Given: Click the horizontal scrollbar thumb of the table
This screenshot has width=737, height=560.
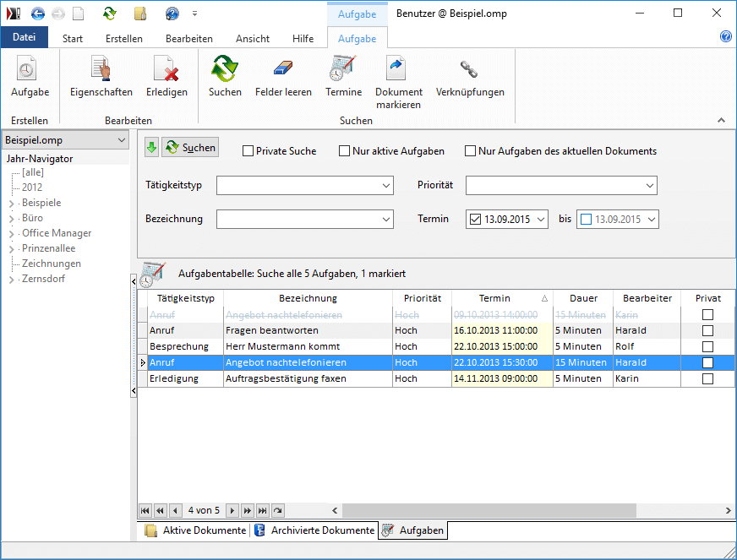Looking at the screenshot, I should coord(489,510).
